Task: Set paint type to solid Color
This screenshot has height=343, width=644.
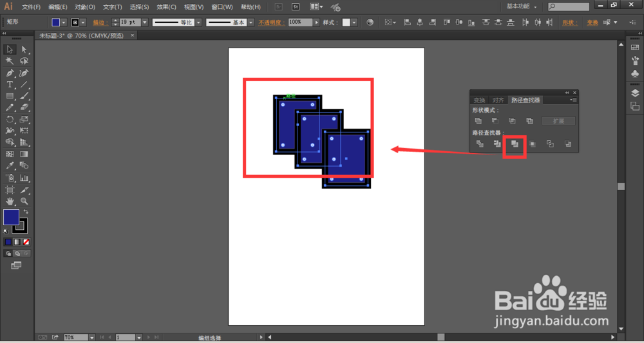Action: click(x=8, y=242)
